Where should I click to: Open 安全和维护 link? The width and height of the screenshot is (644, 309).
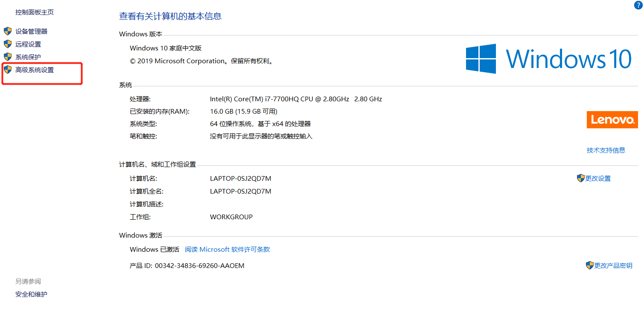point(31,294)
